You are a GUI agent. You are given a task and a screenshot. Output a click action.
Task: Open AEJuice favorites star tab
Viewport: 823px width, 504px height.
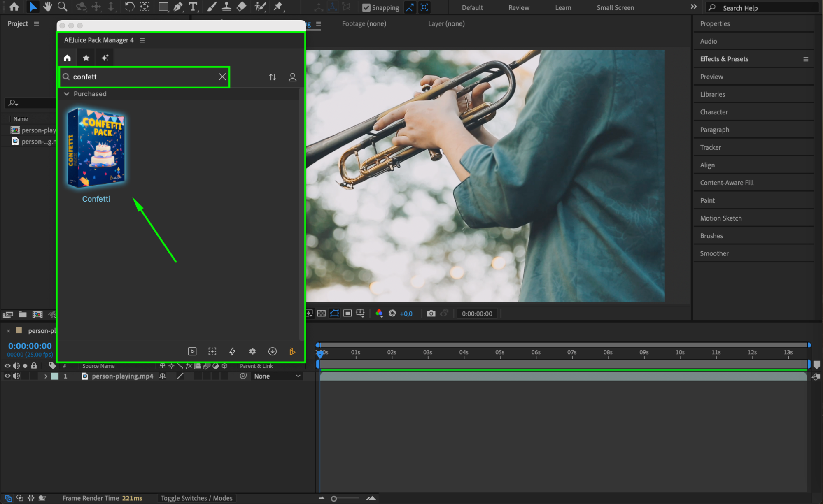coord(86,58)
